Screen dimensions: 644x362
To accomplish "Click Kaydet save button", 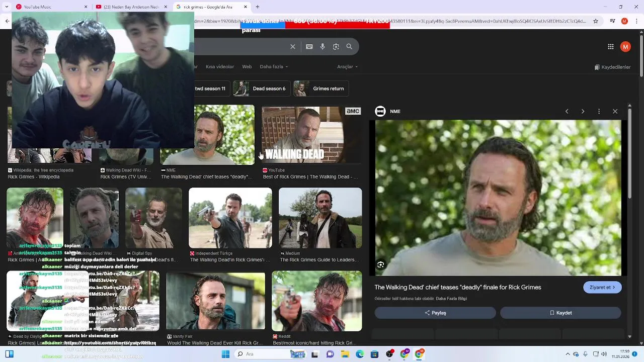I will pos(560,313).
